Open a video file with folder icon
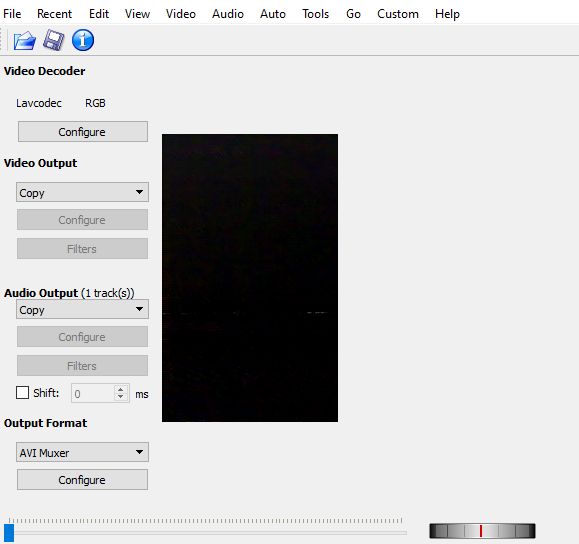Screen dimensions: 579x544 pos(24,40)
